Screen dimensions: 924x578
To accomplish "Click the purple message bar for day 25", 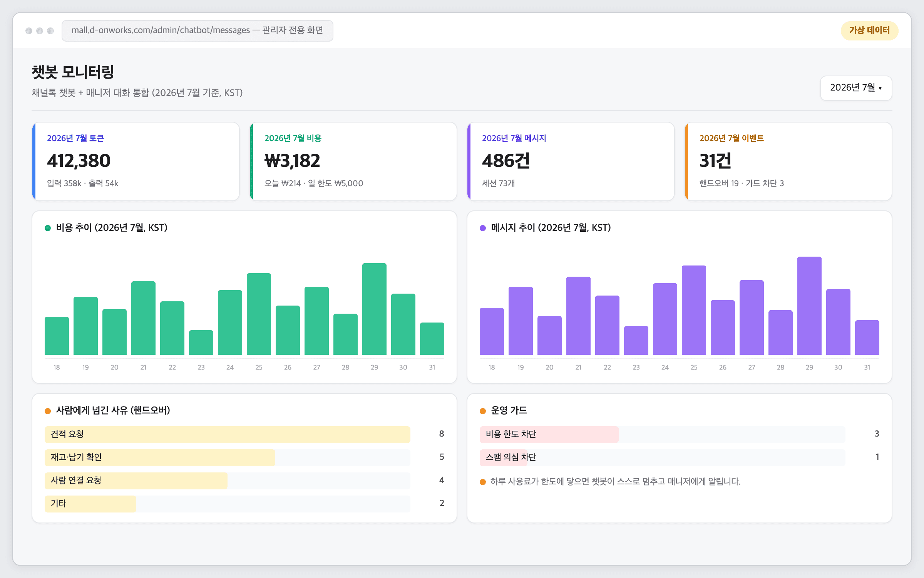I will 694,310.
